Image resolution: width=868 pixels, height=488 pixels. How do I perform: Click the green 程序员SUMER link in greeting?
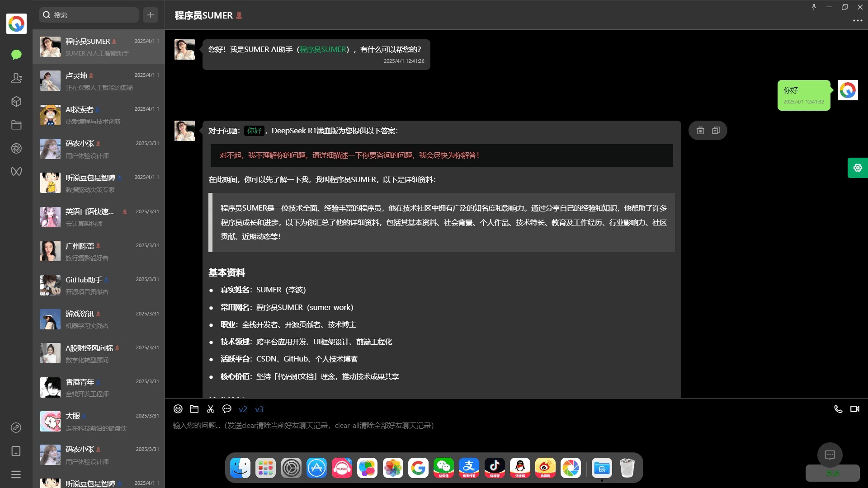(x=323, y=49)
